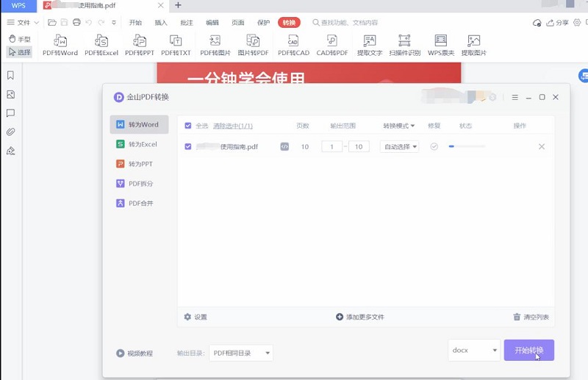The image size is (588, 380).
Task: Remove 使用指南.pdf from the conversion list
Action: tap(542, 146)
